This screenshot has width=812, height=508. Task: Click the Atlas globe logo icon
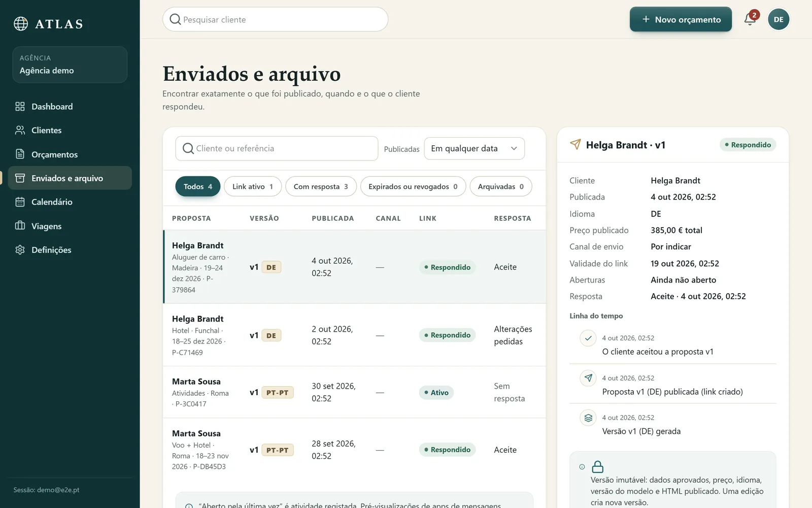pyautogui.click(x=21, y=23)
